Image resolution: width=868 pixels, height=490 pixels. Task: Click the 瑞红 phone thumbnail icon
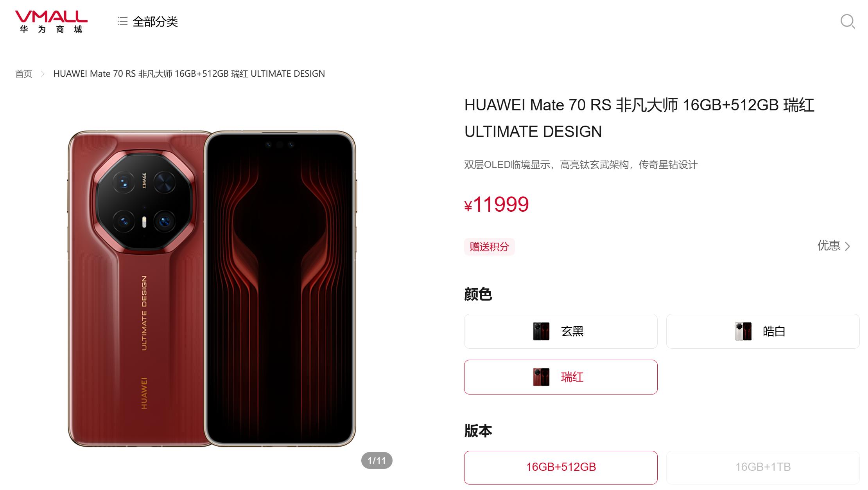541,377
